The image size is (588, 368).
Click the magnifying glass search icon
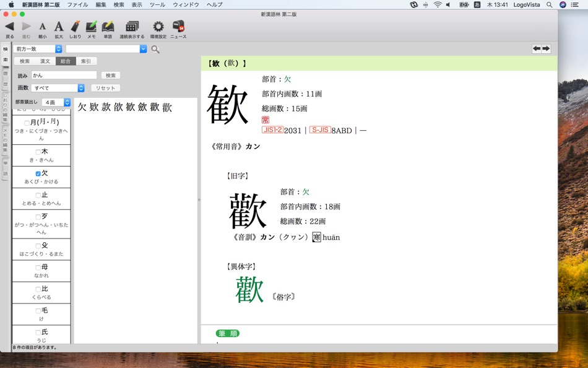155,49
